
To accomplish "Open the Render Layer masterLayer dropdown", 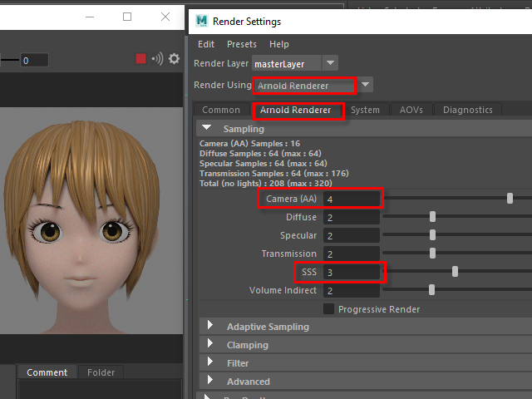I will [330, 63].
